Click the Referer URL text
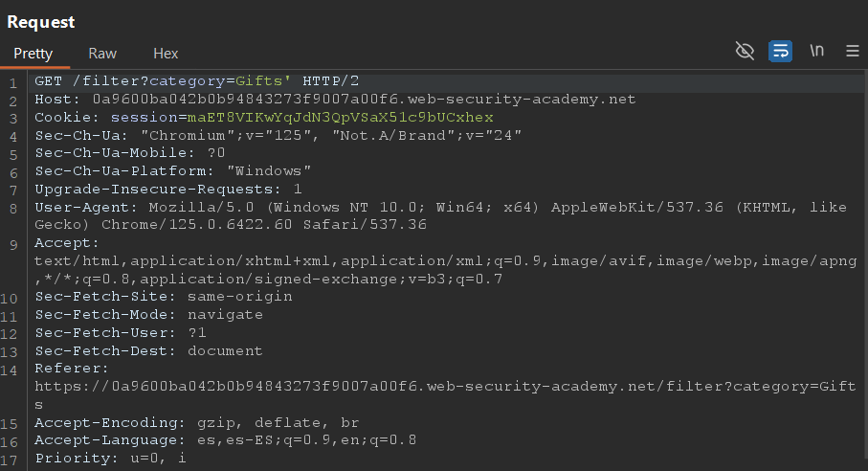Viewport: 868px width, 471px height. point(445,395)
